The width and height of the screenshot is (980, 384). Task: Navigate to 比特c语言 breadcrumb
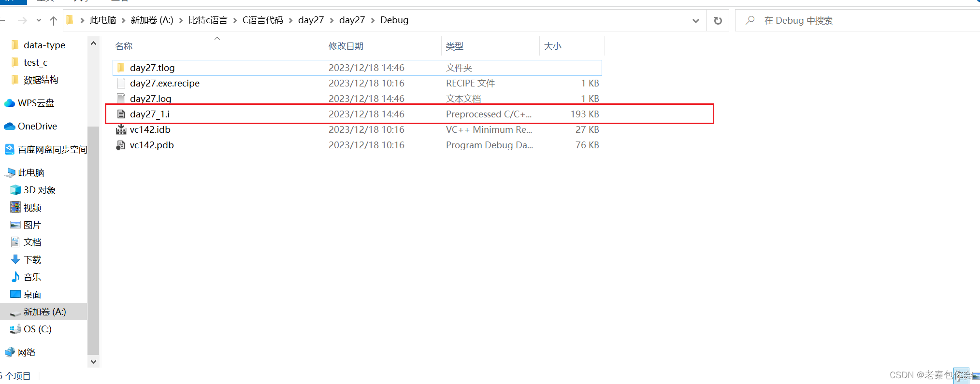(208, 20)
